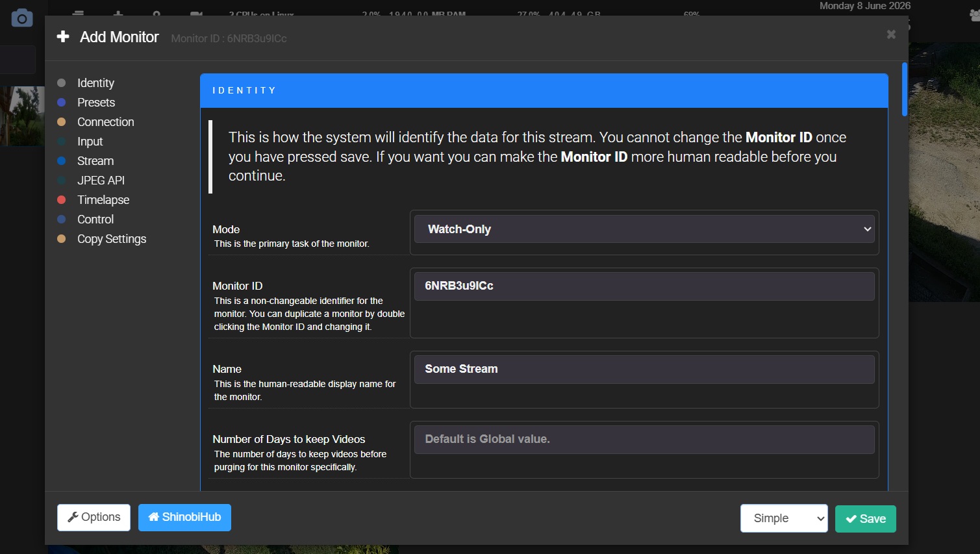Expand the Simple view mode dropdown
This screenshot has height=554, width=980.
tap(784, 518)
